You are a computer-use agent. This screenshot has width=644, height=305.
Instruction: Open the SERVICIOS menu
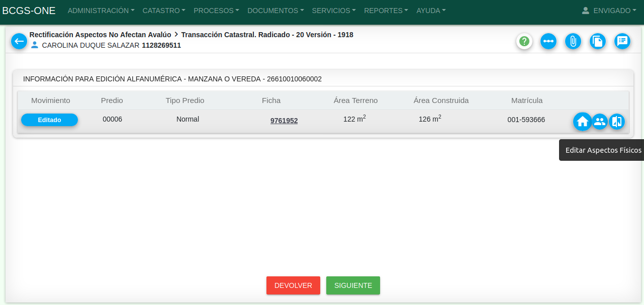[334, 11]
